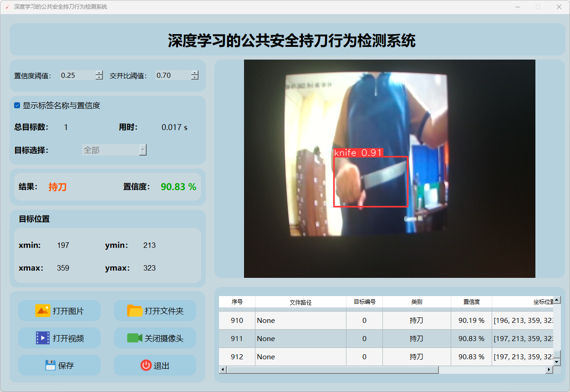Click the ymax value 323
Image resolution: width=570 pixels, height=392 pixels.
[149, 268]
